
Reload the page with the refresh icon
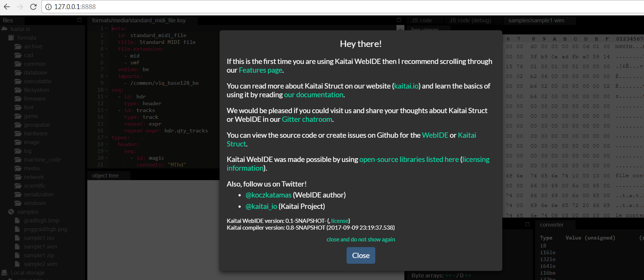(33, 7)
